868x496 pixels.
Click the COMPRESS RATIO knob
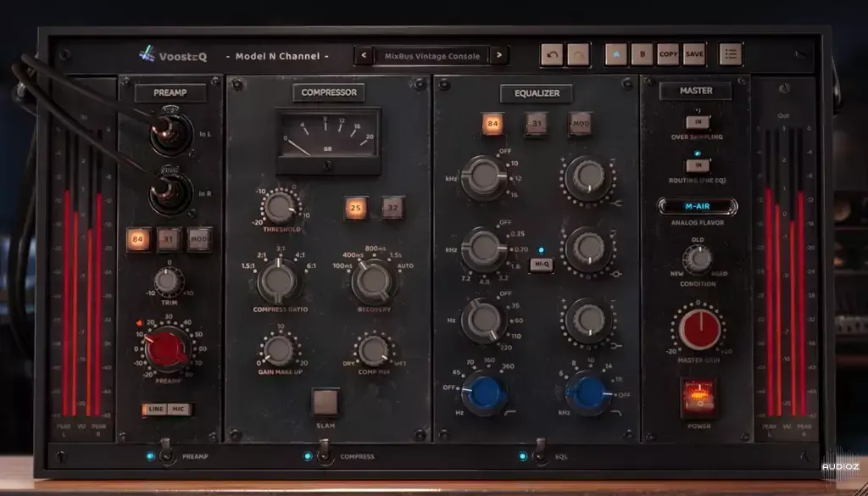(278, 281)
